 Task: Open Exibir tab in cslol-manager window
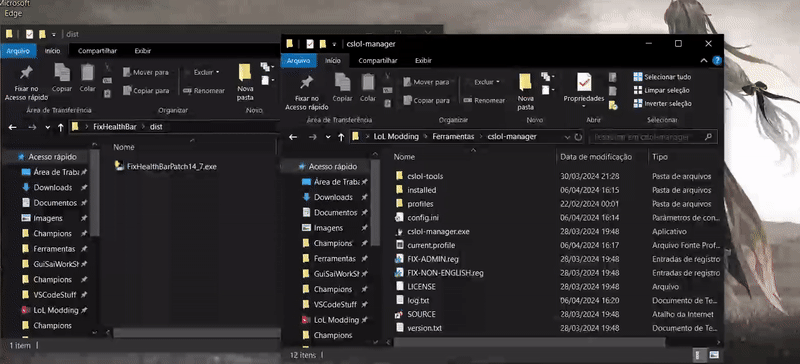point(423,61)
